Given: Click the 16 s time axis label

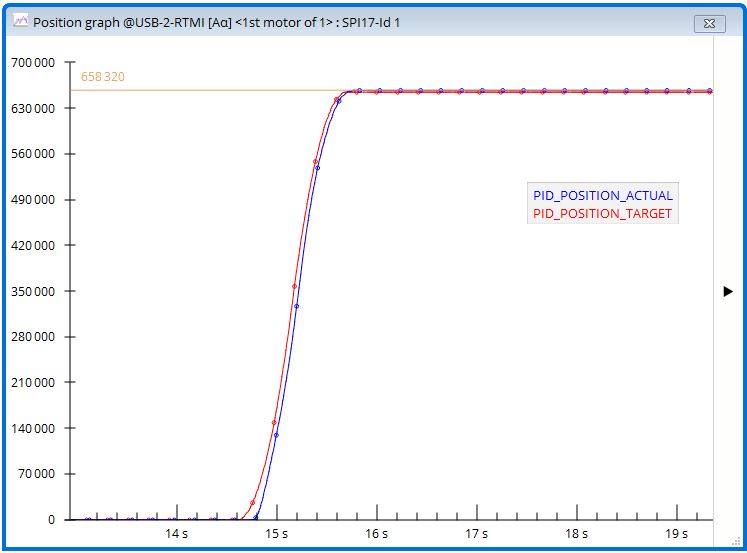Looking at the screenshot, I should coord(377,533).
